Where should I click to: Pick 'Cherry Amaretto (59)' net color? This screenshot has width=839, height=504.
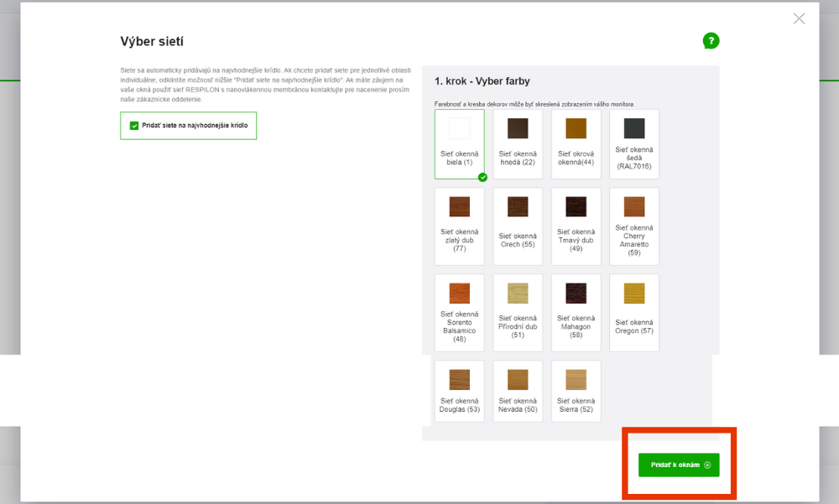point(634,226)
